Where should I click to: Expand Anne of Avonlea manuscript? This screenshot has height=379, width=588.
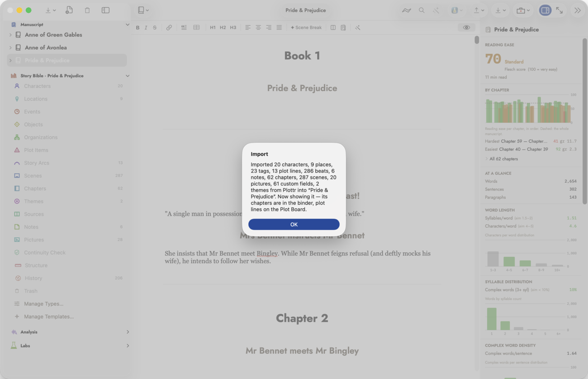click(10, 48)
